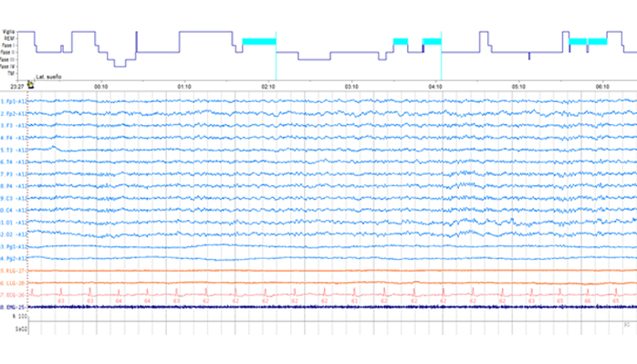Viewport: 637px width, 364px height.
Task: Click the TM label on hypnogram axis
Action: (11, 74)
